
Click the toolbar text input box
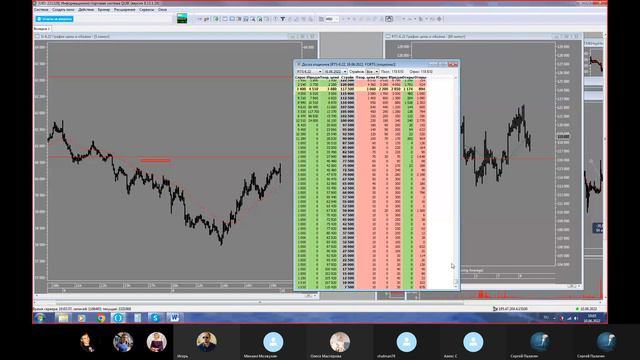[332, 19]
